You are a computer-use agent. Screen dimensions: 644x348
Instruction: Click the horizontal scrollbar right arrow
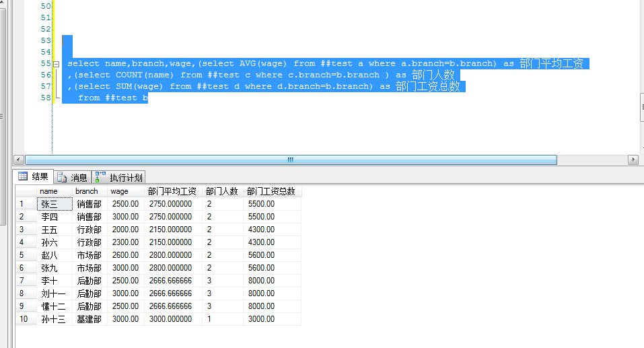click(633, 160)
